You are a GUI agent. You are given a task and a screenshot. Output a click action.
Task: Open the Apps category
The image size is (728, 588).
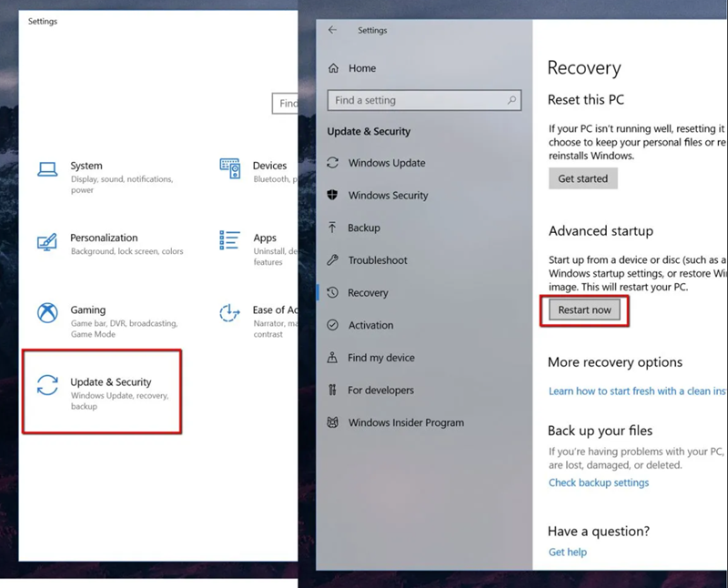pyautogui.click(x=264, y=239)
